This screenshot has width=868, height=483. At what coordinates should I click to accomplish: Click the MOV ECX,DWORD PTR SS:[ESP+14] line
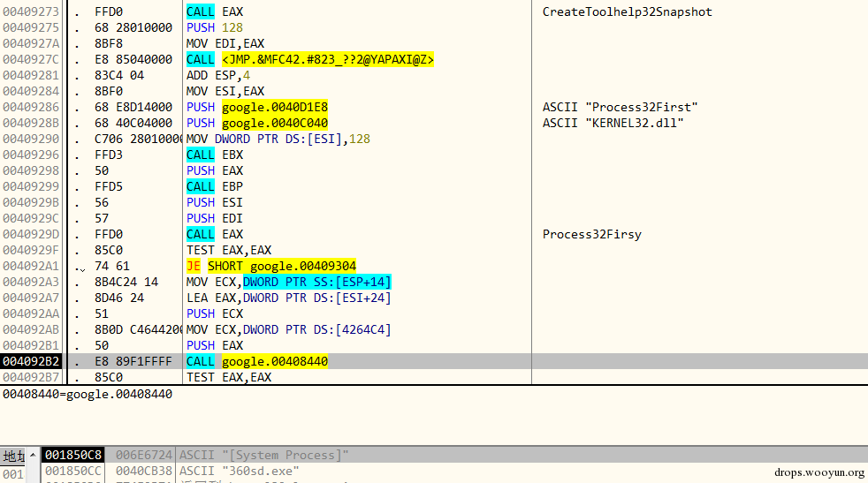tap(289, 283)
